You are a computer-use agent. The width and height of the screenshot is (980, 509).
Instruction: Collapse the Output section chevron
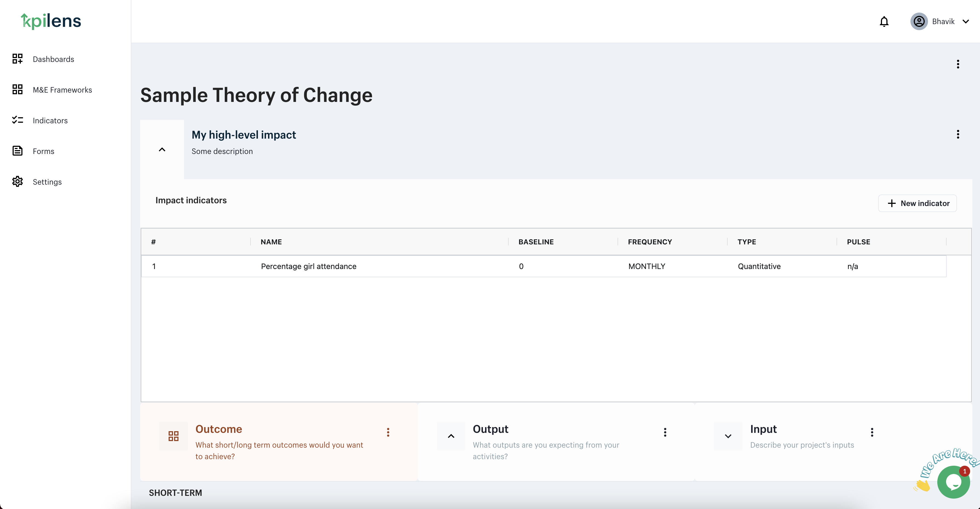[451, 436]
